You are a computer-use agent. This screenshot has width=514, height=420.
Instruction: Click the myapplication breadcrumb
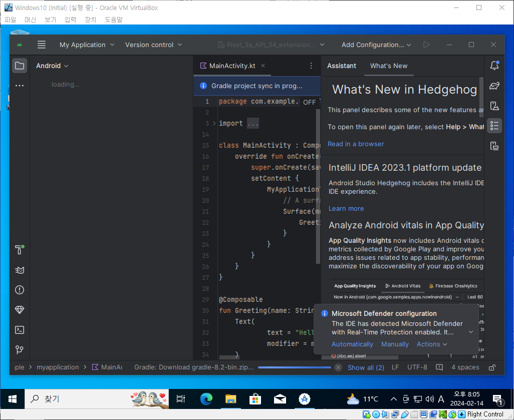coord(58,367)
